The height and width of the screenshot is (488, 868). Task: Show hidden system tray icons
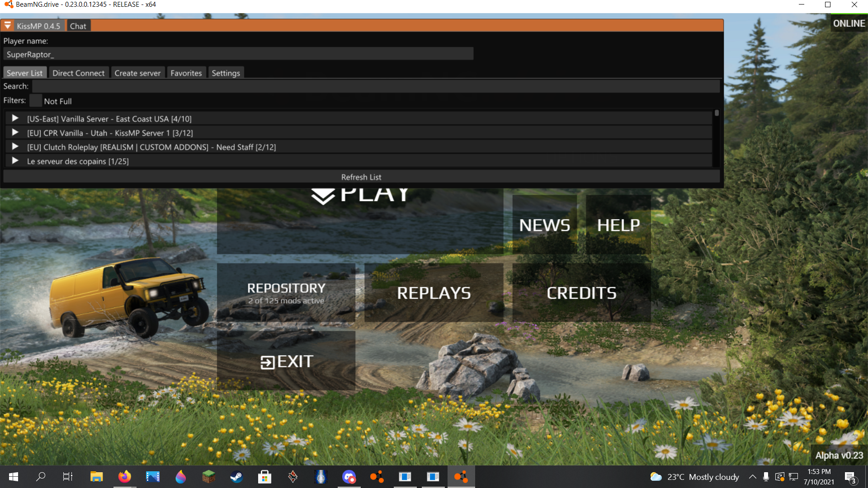pyautogui.click(x=752, y=477)
